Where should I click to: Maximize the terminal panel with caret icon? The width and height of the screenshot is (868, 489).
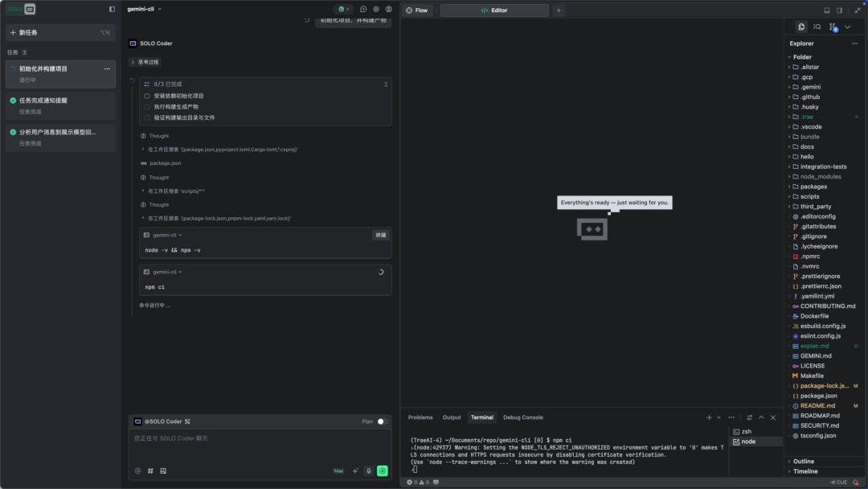pos(761,417)
